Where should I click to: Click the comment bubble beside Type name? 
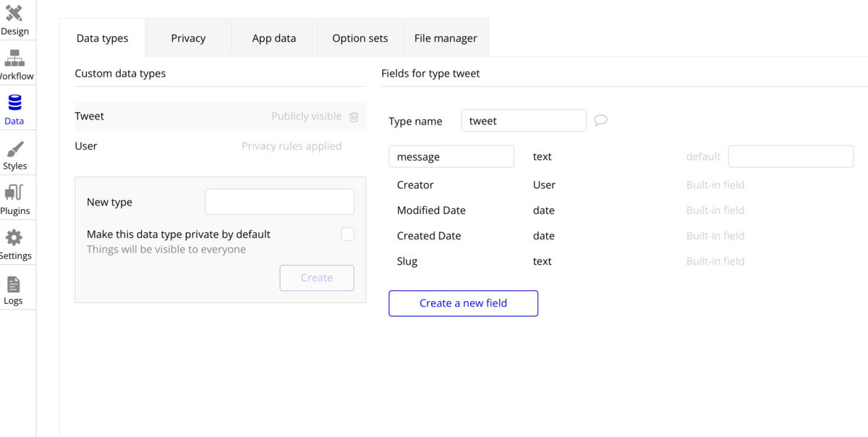coord(600,120)
